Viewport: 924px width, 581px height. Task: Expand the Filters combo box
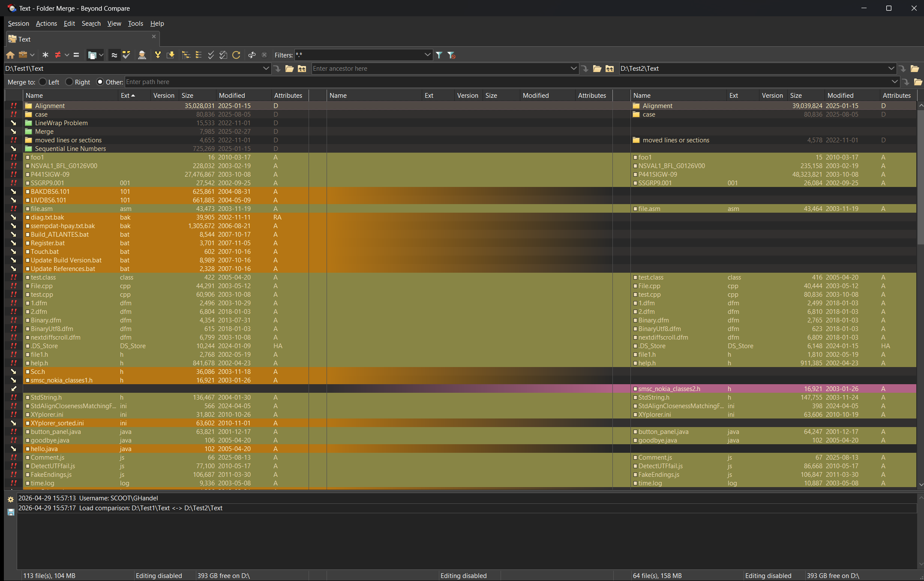427,55
